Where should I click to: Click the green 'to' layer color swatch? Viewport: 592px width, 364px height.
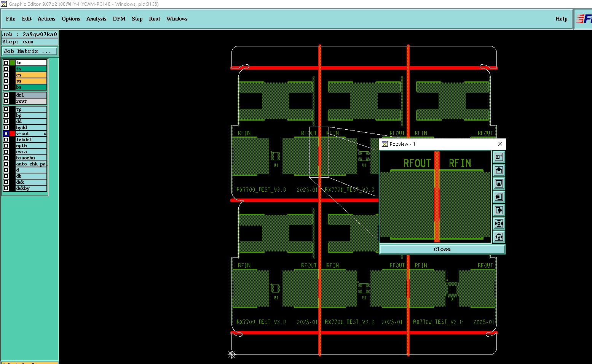12,63
